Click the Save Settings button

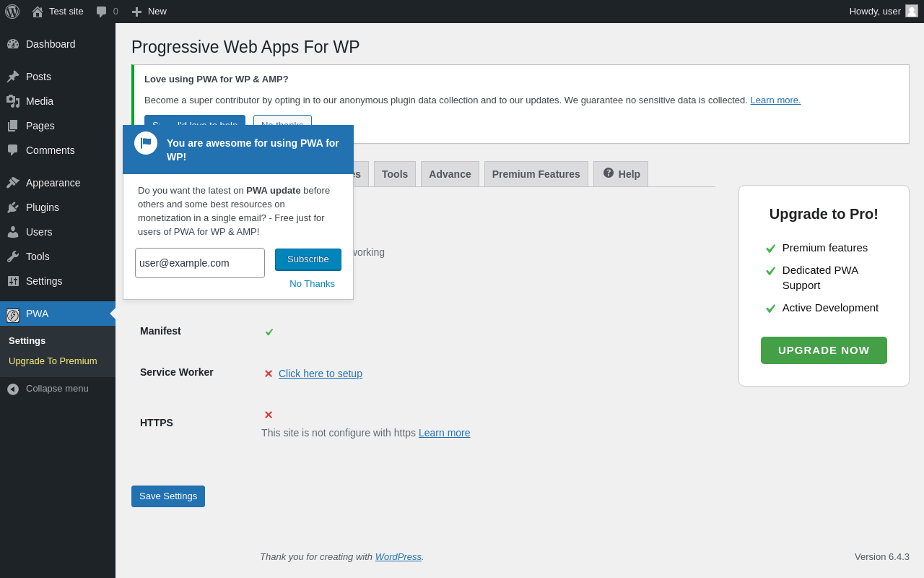pyautogui.click(x=168, y=496)
